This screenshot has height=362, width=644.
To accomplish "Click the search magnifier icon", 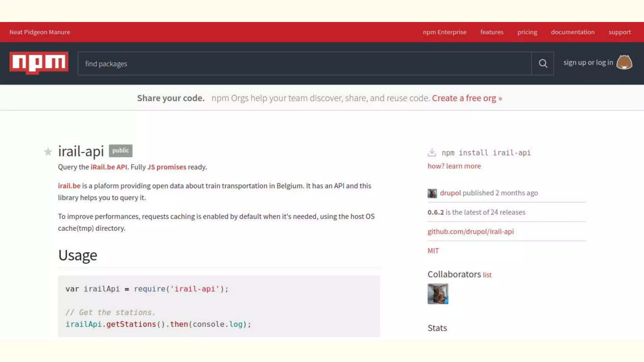I will (x=543, y=63).
